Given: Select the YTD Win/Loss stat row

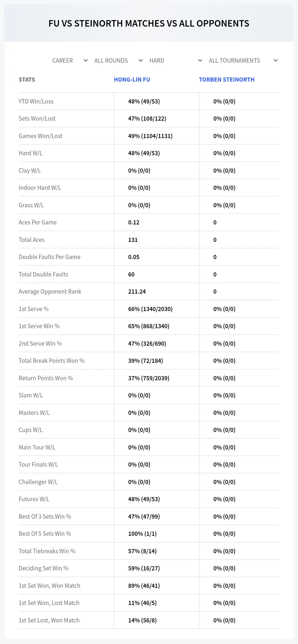Looking at the screenshot, I should 149,101.
